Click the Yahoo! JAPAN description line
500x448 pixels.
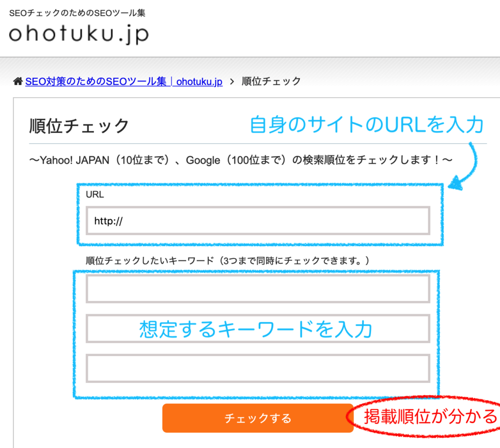[x=241, y=160]
